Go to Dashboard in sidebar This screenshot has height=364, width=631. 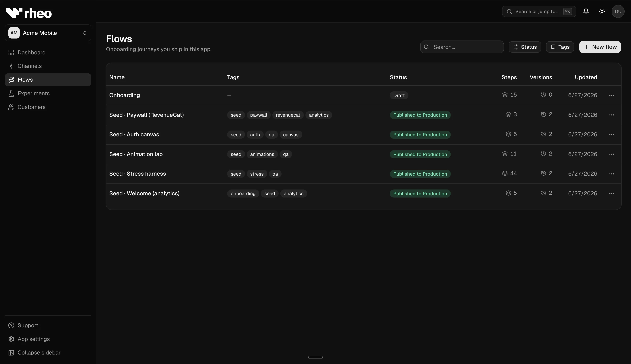(48, 53)
